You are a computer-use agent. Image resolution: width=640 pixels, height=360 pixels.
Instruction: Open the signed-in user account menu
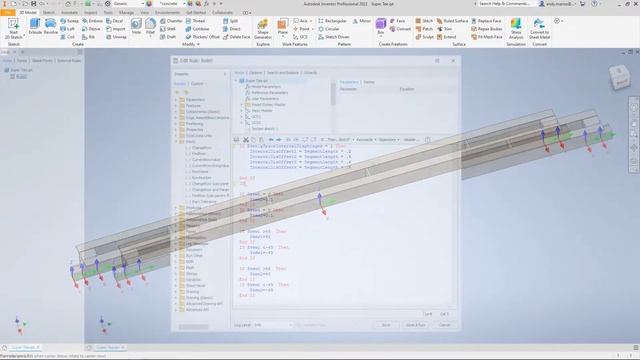(x=558, y=4)
